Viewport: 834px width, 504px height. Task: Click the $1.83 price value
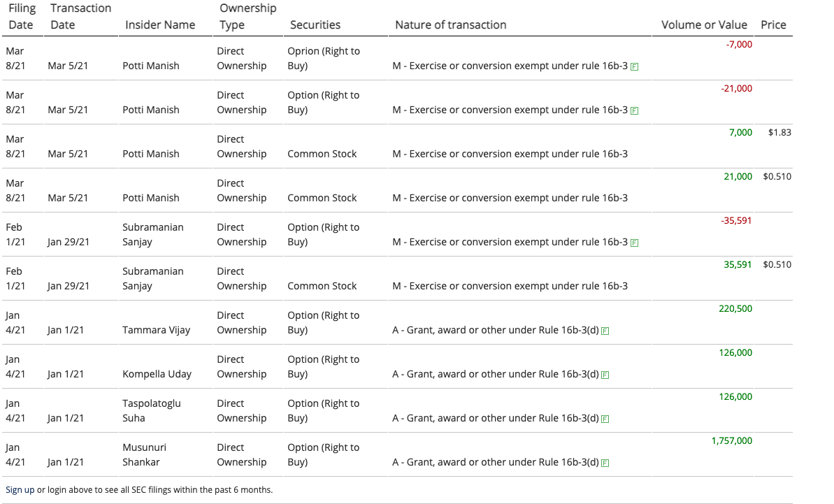[779, 132]
